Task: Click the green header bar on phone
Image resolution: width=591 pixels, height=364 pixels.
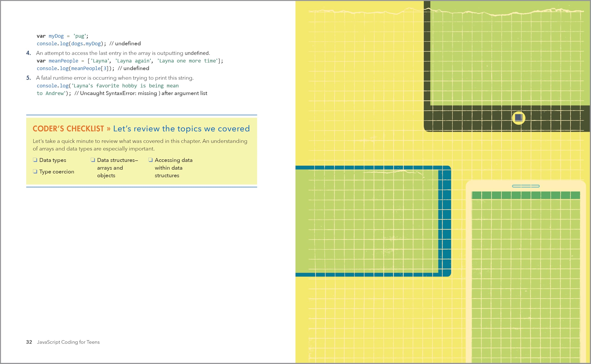Action: 525,195
